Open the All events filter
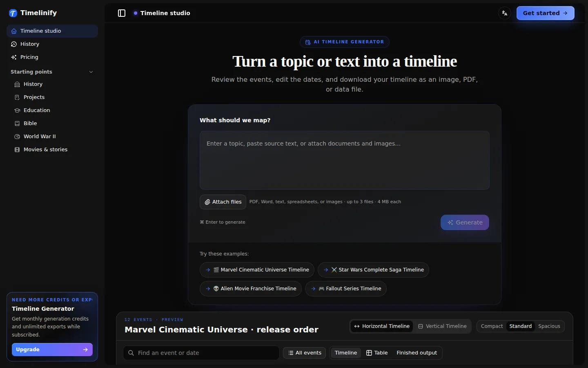Image resolution: width=588 pixels, height=368 pixels. point(305,353)
